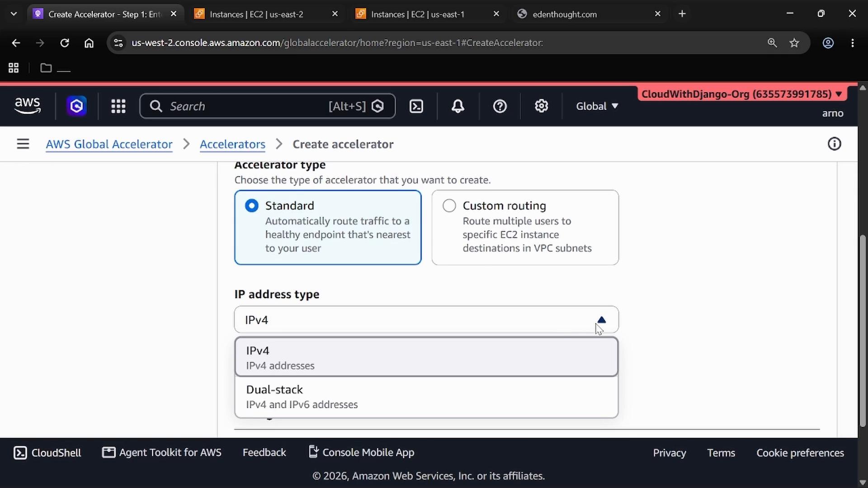Image resolution: width=868 pixels, height=488 pixels.
Task: Click the Feedback link
Action: click(x=264, y=452)
